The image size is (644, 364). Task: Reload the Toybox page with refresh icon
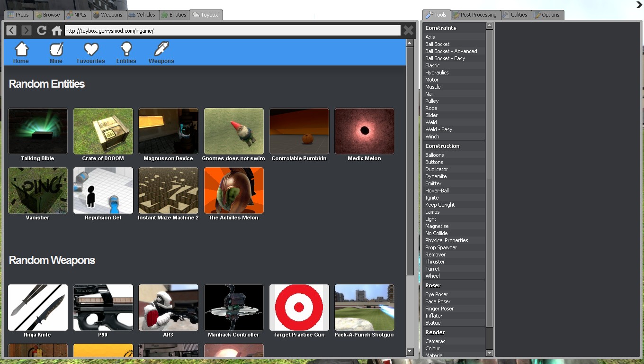tap(42, 31)
